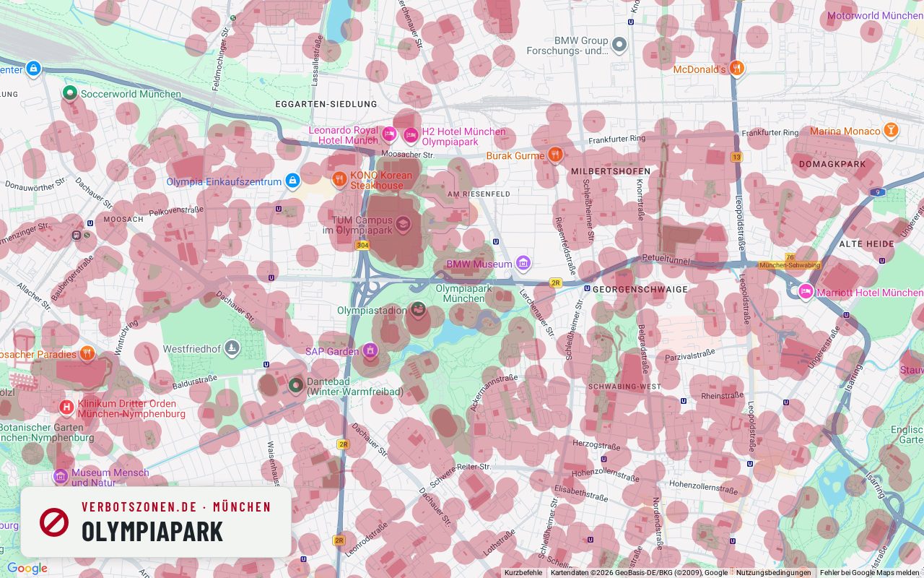Click the EGGARTEN-SIEDLUNG district label

point(326,104)
